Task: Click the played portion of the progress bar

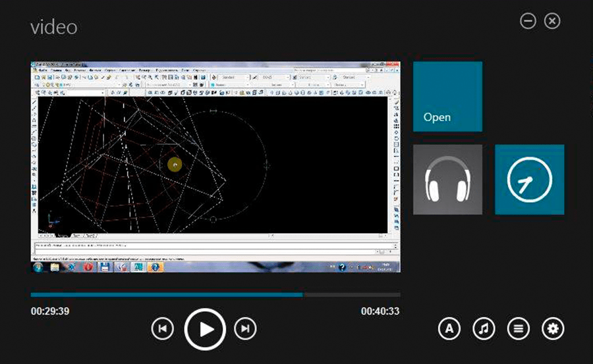Action: [x=165, y=294]
